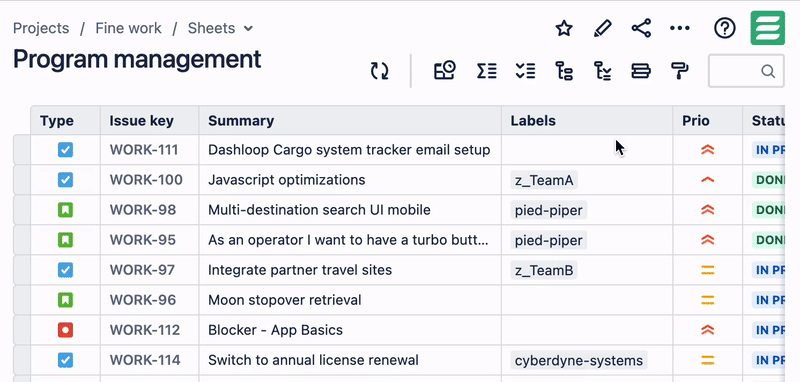
Task: Click the story type icon for WORK-96
Action: point(65,300)
